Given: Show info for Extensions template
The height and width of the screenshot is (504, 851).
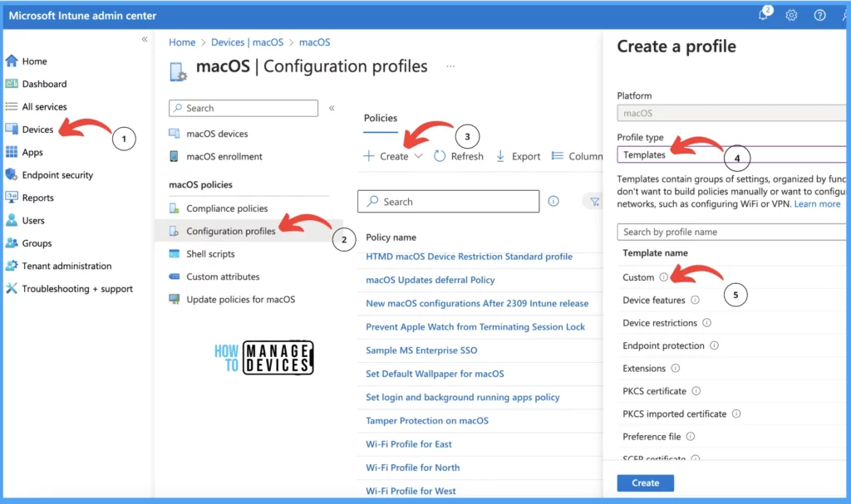Looking at the screenshot, I should coord(675,369).
